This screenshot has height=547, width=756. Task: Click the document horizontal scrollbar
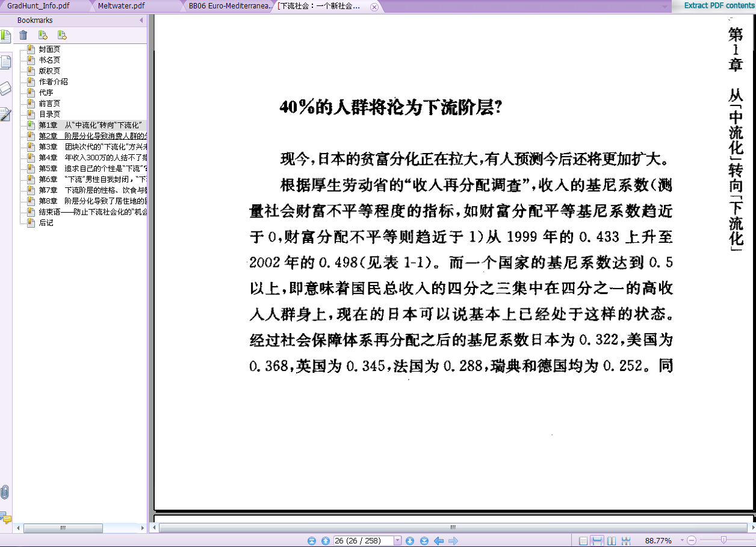pyautogui.click(x=453, y=528)
